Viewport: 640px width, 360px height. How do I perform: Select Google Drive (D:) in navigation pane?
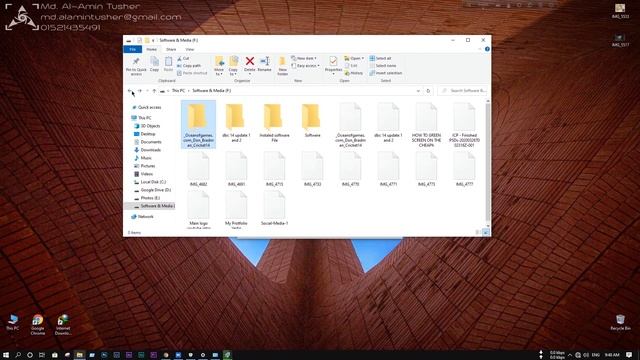153,190
